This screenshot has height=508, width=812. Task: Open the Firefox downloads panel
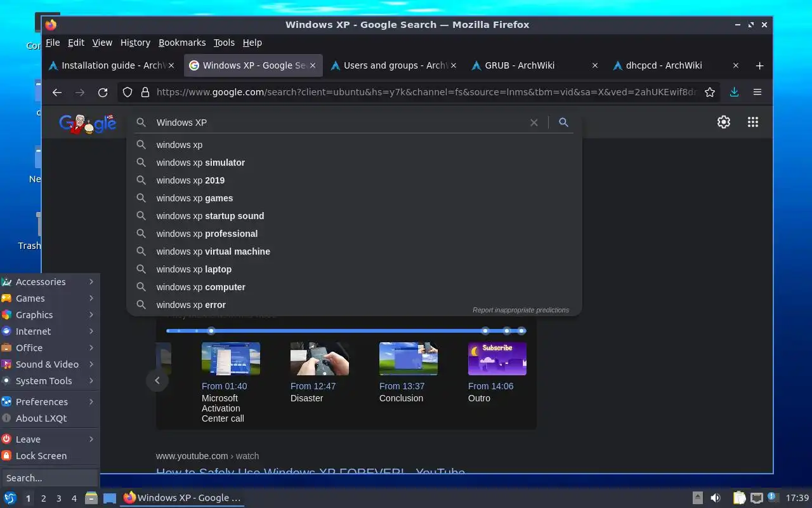pos(734,92)
